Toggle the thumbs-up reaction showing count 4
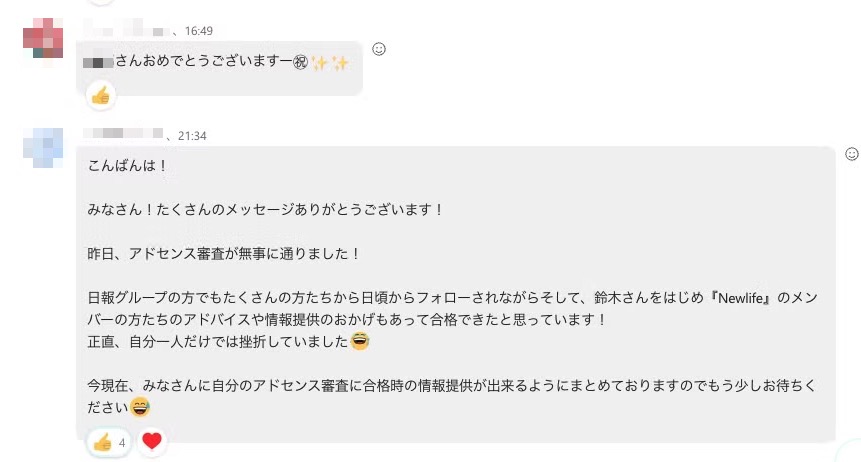Image resolution: width=861 pixels, height=462 pixels. [x=109, y=441]
